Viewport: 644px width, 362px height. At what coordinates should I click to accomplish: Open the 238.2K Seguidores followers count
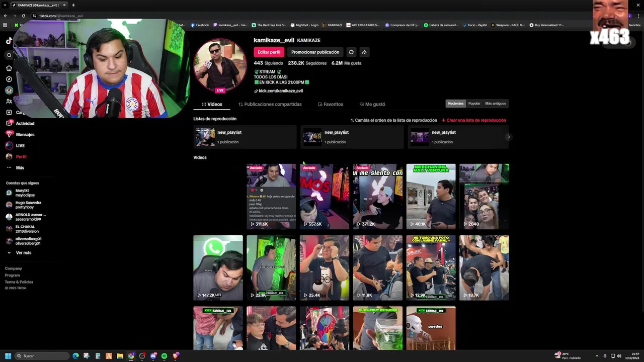coord(307,63)
